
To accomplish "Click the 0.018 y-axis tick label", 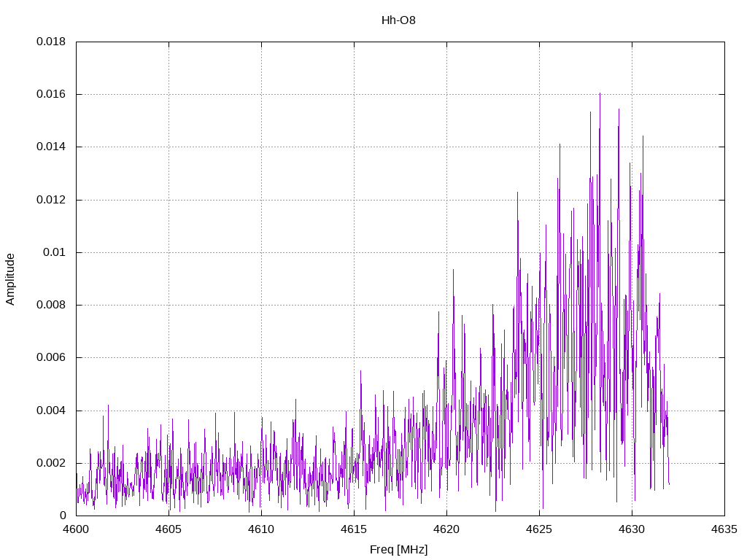I will tap(51, 42).
